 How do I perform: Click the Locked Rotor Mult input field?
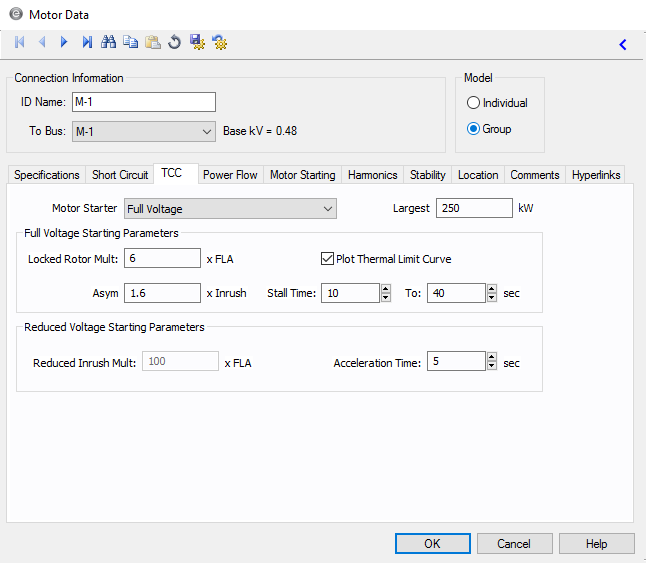coord(163,259)
